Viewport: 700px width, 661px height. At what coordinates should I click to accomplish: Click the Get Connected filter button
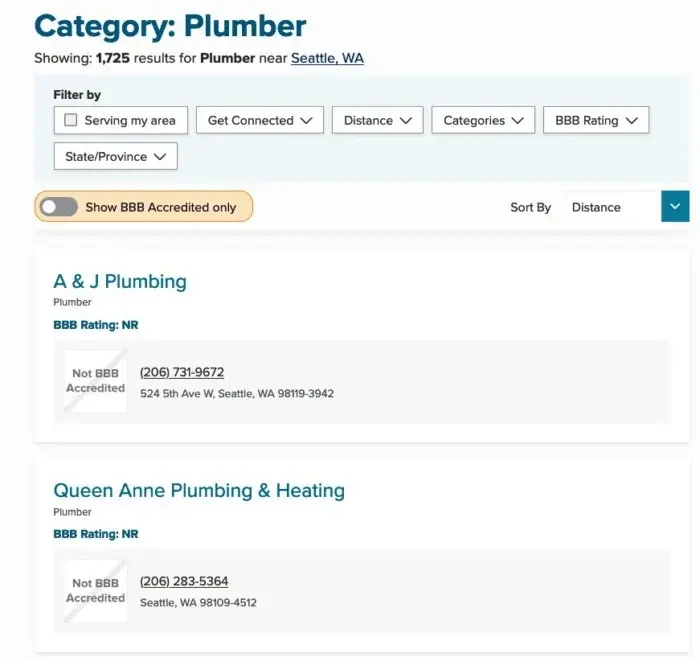coord(250,121)
